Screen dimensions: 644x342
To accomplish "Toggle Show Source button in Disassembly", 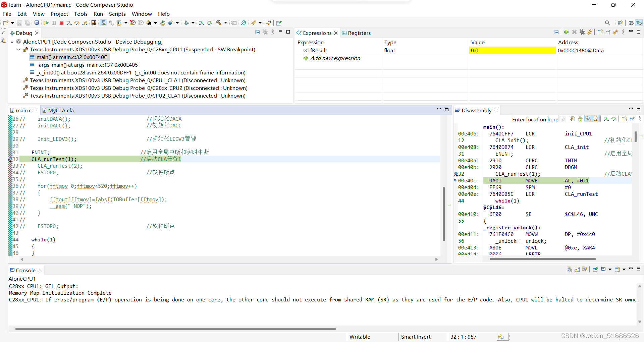I will (x=596, y=119).
